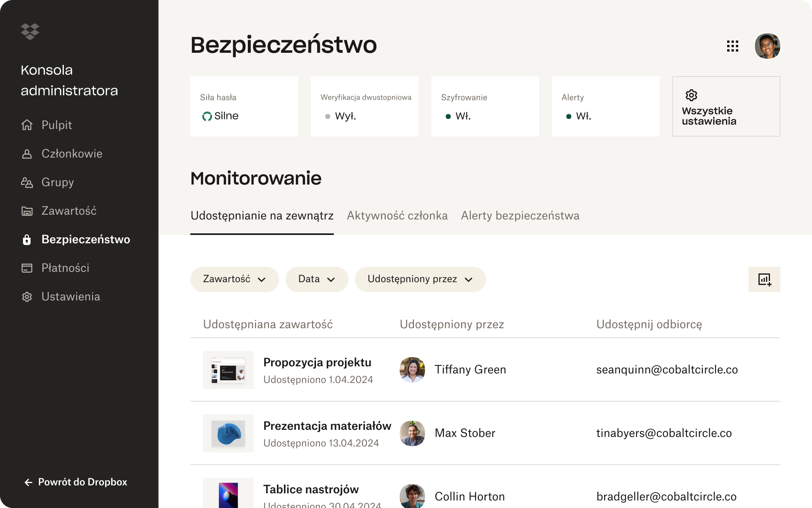Click the create report chart icon
This screenshot has width=812, height=508.
(764, 279)
